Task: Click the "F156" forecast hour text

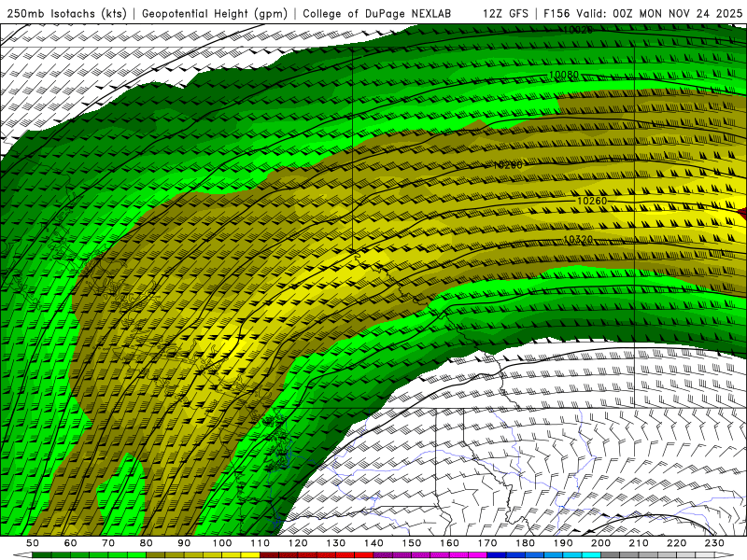Action: point(557,13)
